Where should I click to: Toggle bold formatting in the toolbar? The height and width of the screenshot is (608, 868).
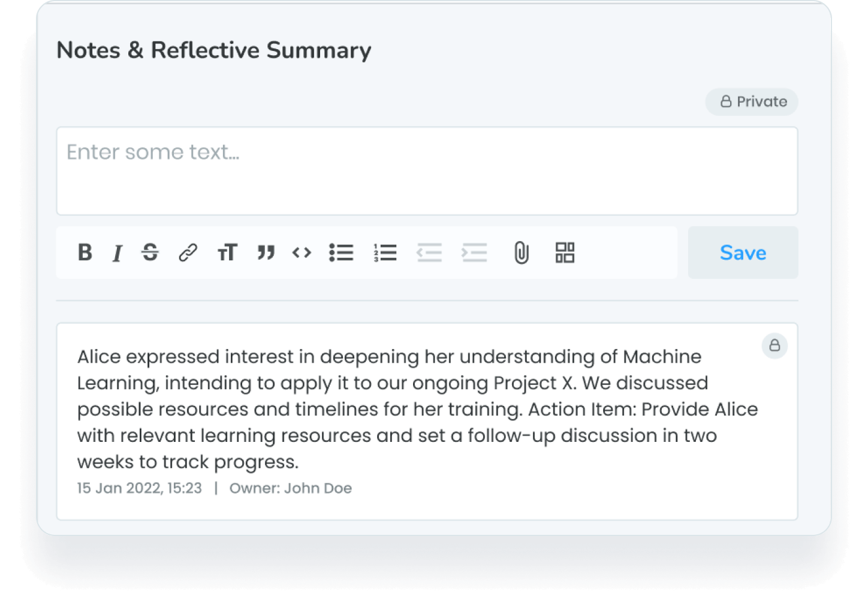click(85, 252)
